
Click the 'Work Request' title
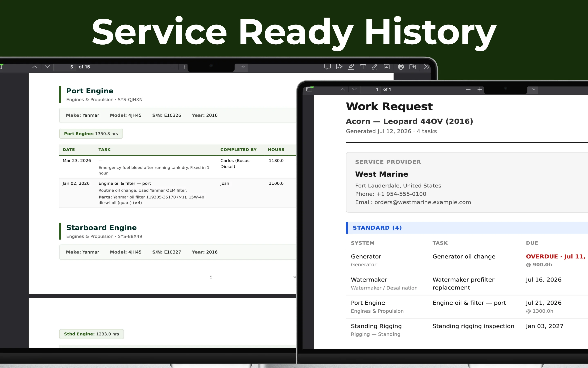coord(389,107)
